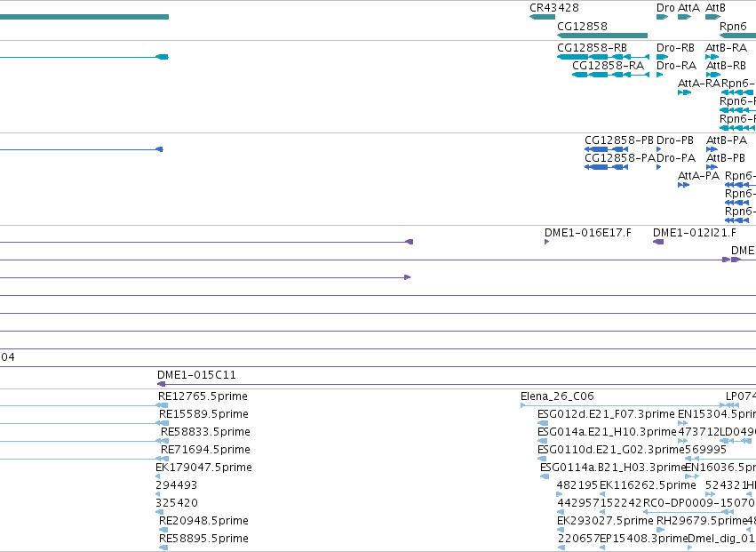Click the Elena_26_C06 feature label
The width and height of the screenshot is (756, 552).
click(557, 396)
